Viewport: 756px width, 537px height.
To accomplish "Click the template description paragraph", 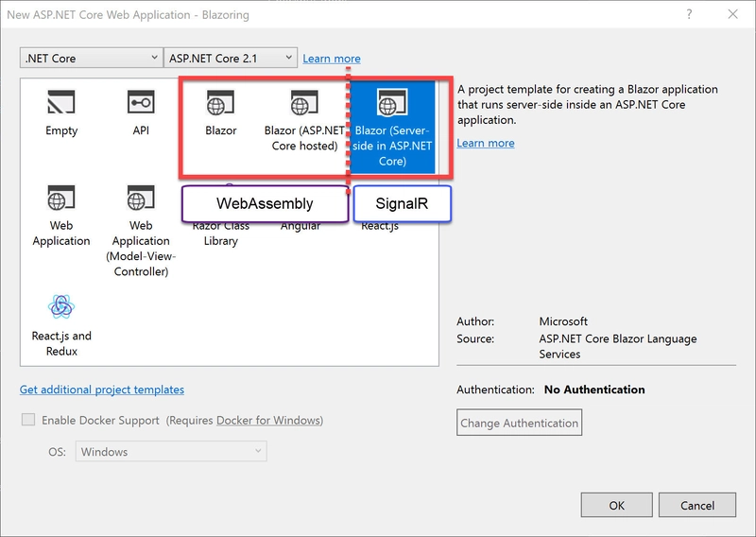I will click(x=588, y=104).
